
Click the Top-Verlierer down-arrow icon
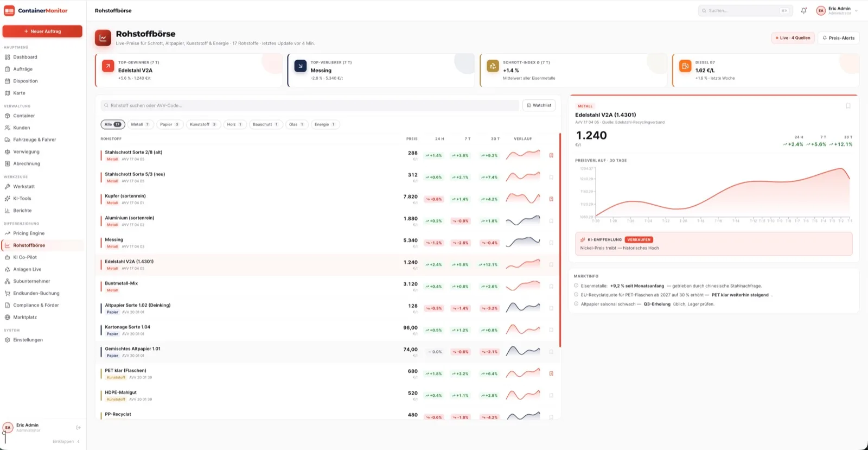[x=301, y=66]
